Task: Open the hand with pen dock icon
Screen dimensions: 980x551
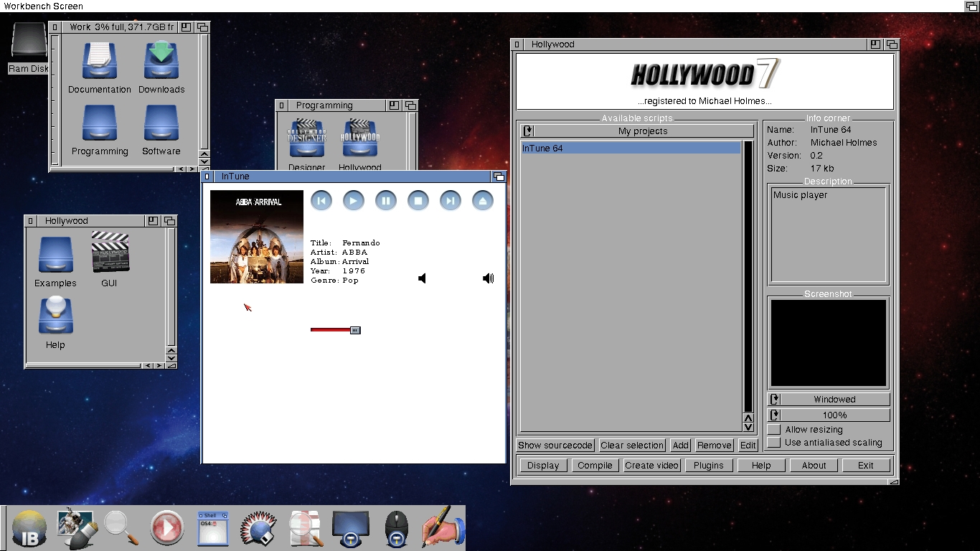Action: tap(443, 527)
